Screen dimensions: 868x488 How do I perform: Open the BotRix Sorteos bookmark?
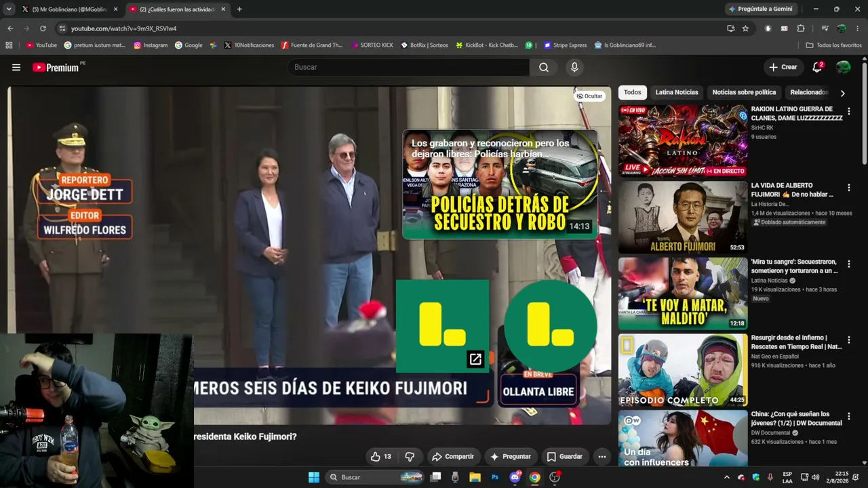pos(425,45)
